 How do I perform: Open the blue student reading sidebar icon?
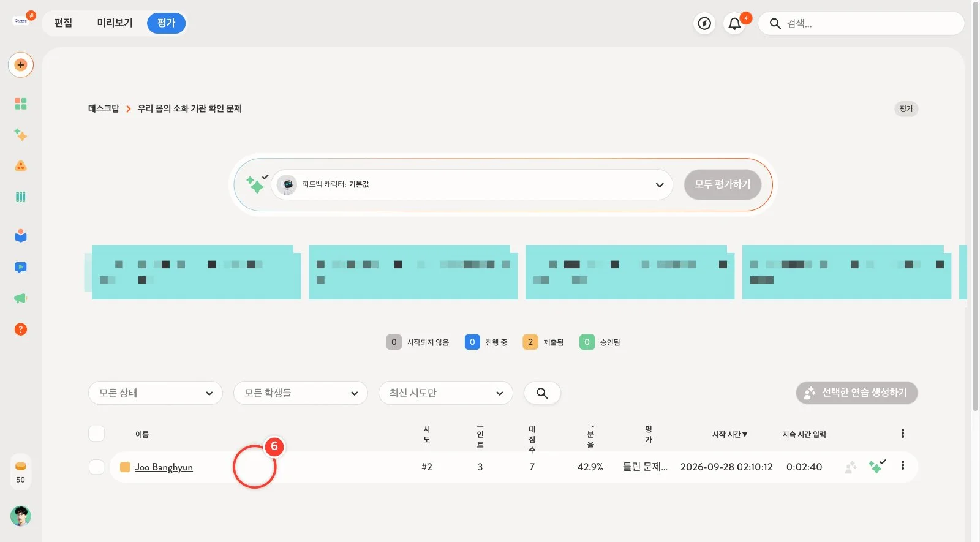click(21, 236)
